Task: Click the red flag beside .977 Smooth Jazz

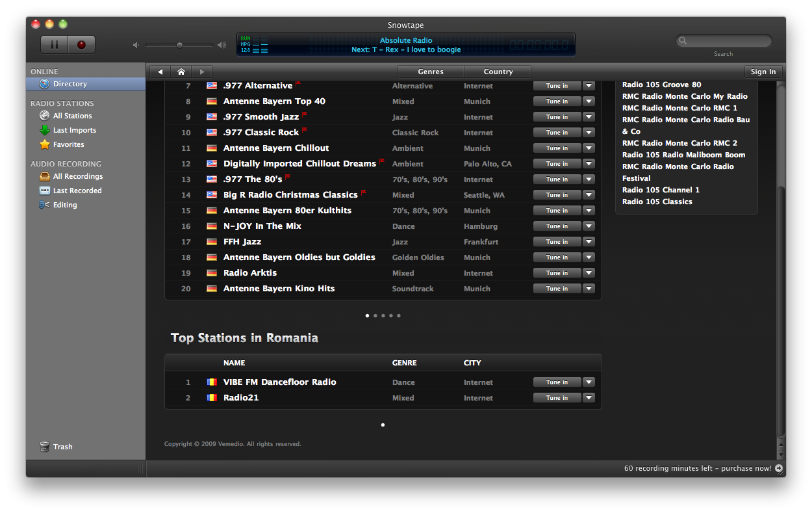Action: click(305, 115)
